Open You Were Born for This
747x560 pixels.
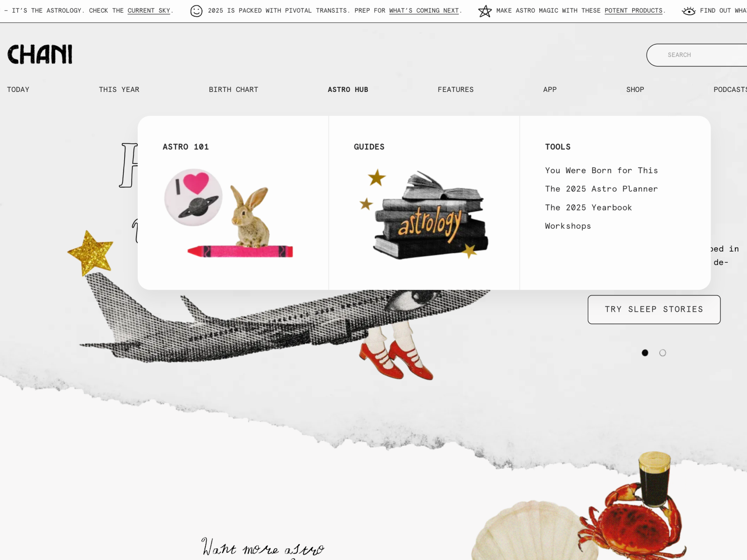601,170
